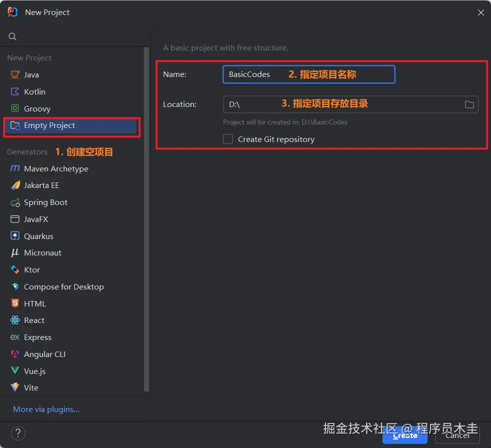Click the Maven Archetype m icon

pyautogui.click(x=15, y=168)
